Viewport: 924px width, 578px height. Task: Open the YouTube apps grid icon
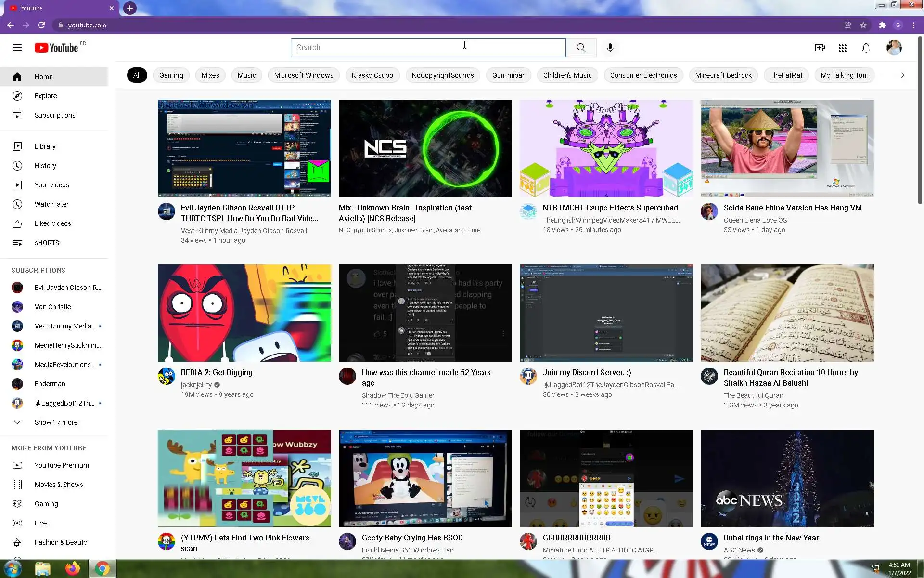pos(843,48)
